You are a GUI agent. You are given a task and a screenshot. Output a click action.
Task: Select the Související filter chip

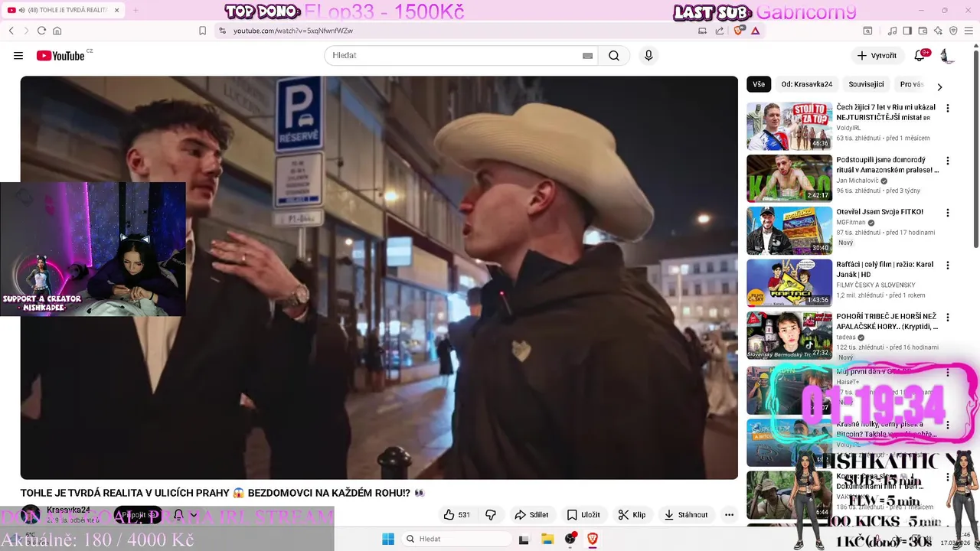click(x=866, y=84)
